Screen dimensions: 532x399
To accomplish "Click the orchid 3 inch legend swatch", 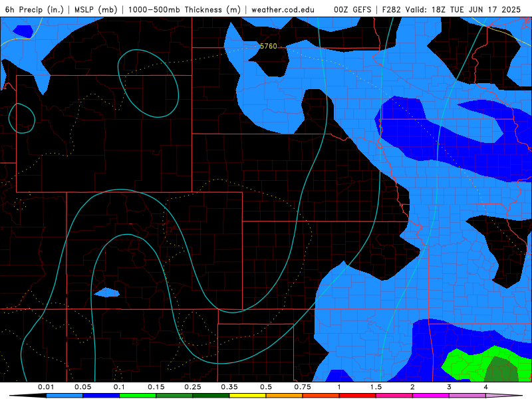I will point(467,396).
